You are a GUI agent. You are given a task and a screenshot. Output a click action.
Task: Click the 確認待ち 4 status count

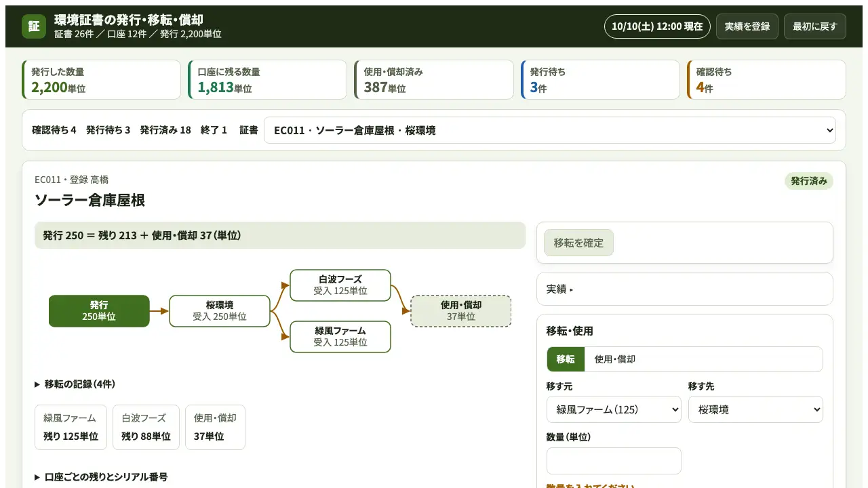pyautogui.click(x=54, y=130)
